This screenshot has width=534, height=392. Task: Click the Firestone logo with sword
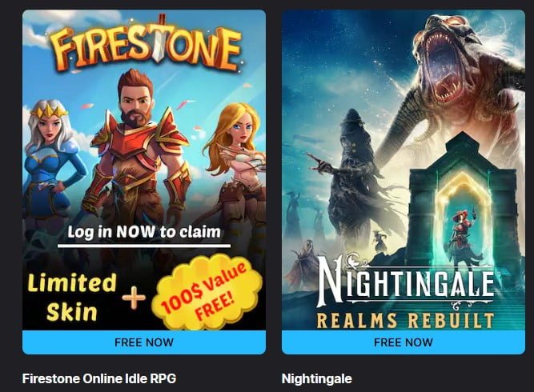[x=146, y=43]
